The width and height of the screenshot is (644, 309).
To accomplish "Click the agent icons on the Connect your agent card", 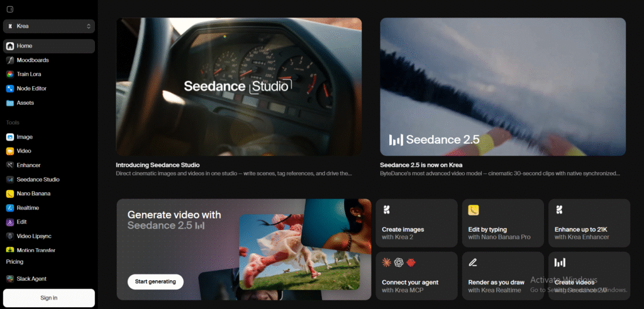I will (399, 263).
